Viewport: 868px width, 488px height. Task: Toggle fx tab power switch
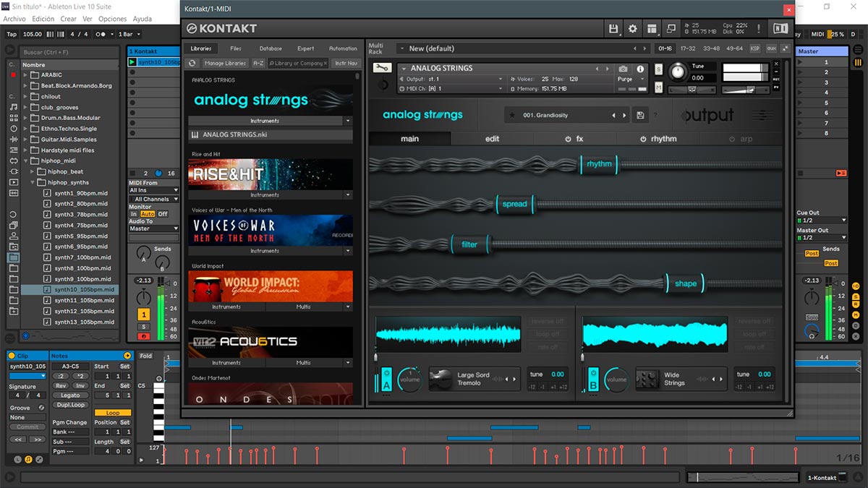tap(569, 139)
